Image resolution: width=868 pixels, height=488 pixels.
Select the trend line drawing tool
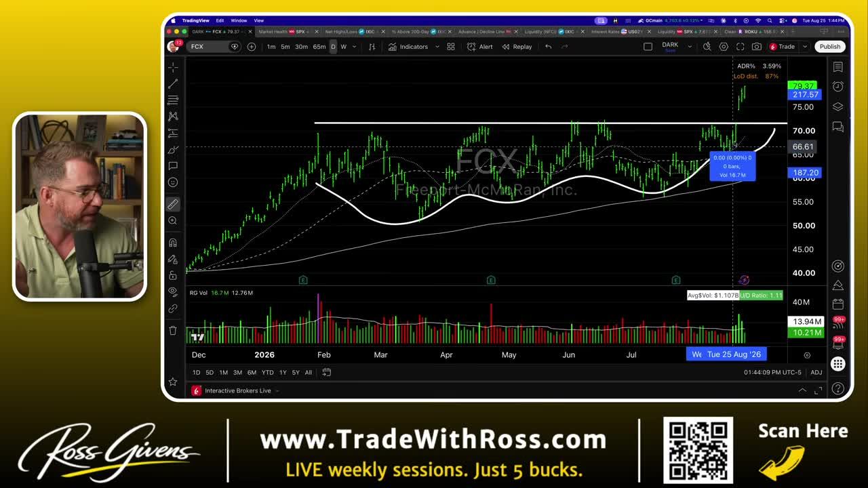coord(173,83)
